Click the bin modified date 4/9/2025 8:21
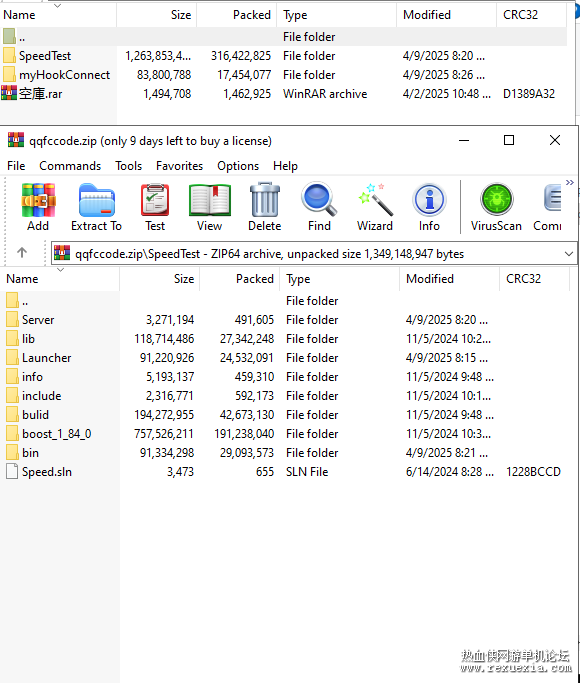 click(x=447, y=453)
